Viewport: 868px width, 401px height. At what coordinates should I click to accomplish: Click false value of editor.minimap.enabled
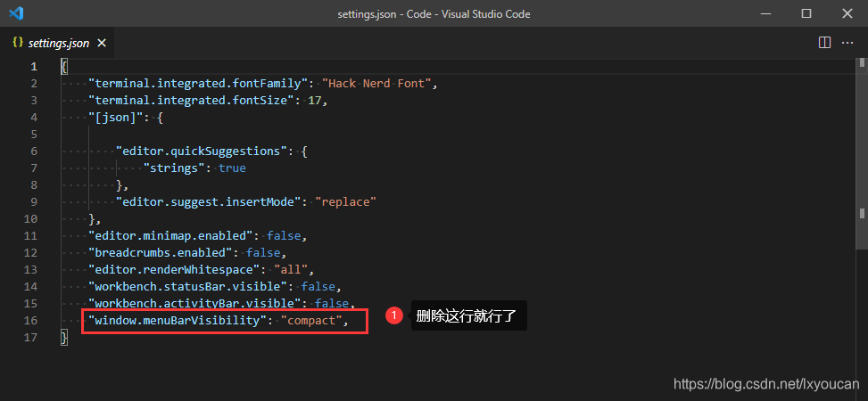(284, 235)
